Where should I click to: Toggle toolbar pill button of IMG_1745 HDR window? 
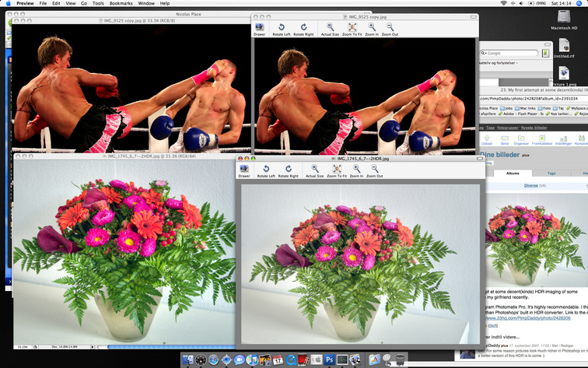point(480,159)
